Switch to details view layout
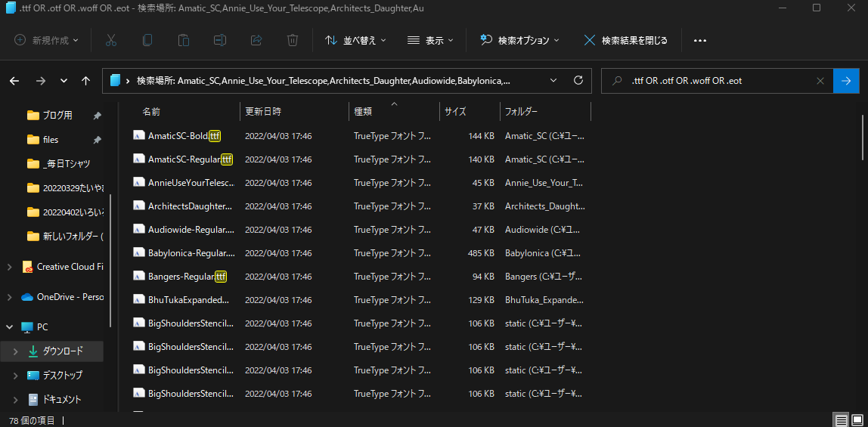Image resolution: width=868 pixels, height=427 pixels. pos(841,419)
